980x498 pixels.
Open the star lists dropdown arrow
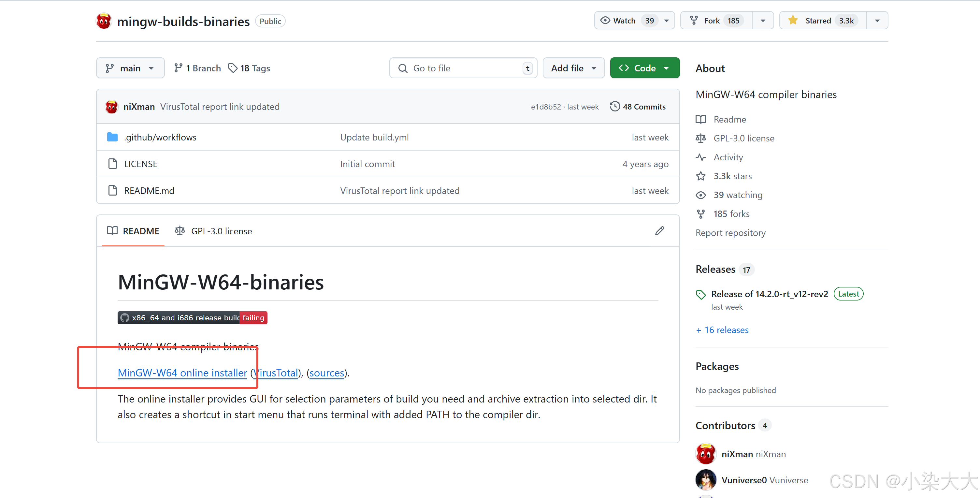[877, 21]
